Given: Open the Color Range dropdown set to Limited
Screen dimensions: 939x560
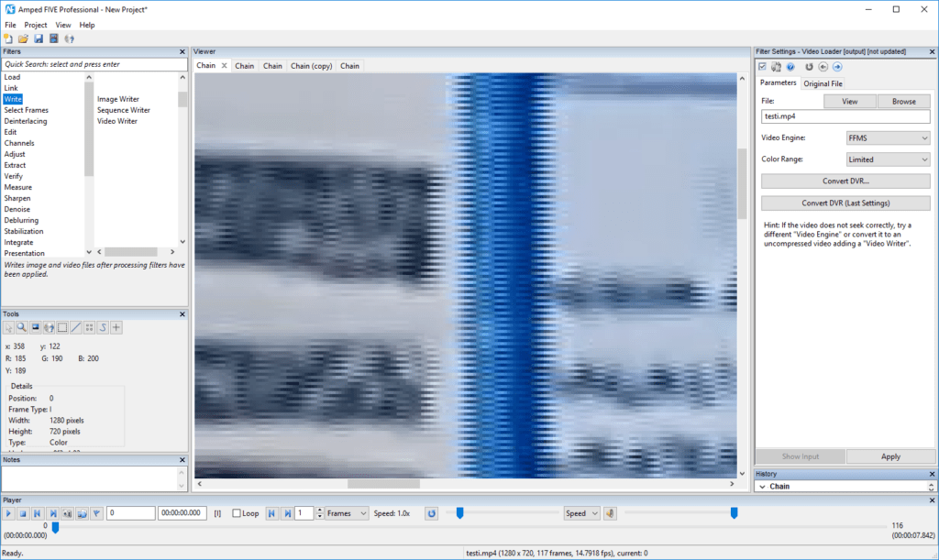Looking at the screenshot, I should click(887, 159).
